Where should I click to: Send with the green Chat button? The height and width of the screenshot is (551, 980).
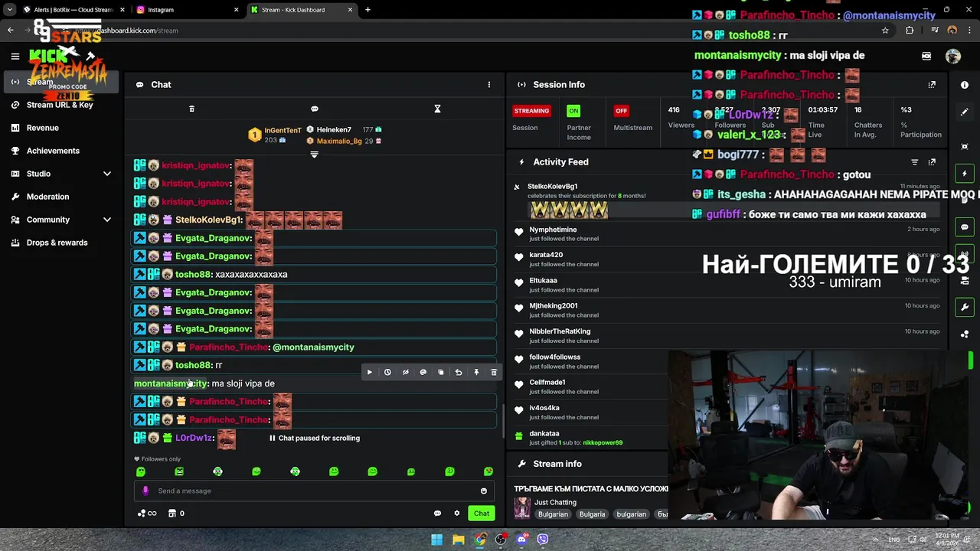(482, 514)
